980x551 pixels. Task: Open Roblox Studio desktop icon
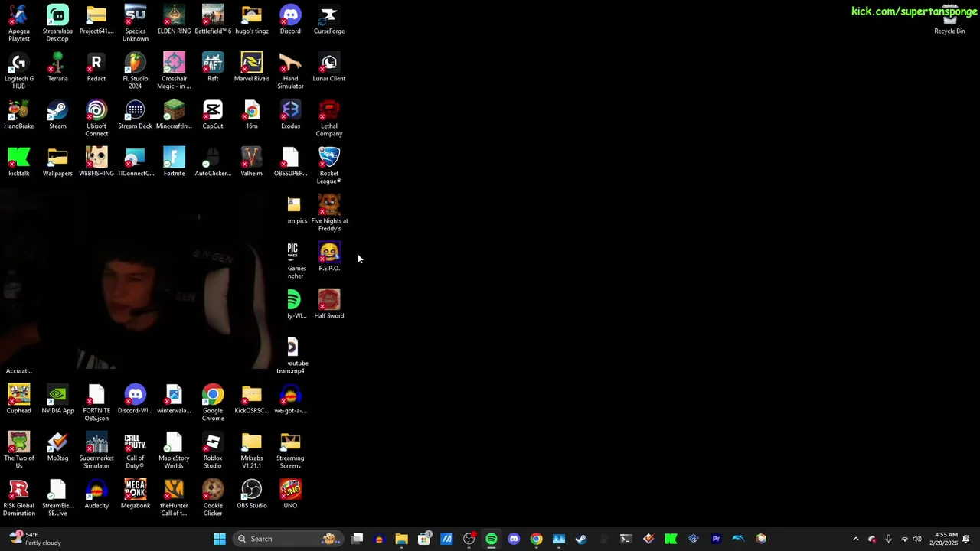tap(213, 450)
